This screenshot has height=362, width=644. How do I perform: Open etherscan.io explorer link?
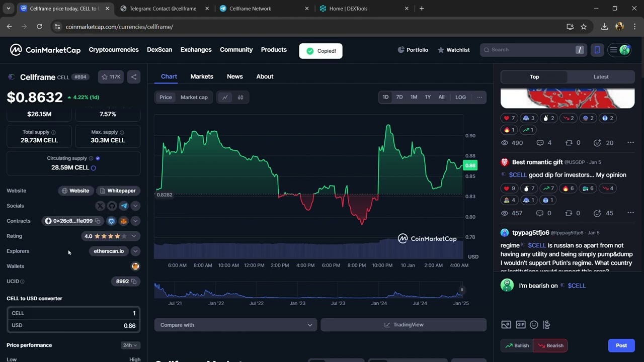[109, 251]
